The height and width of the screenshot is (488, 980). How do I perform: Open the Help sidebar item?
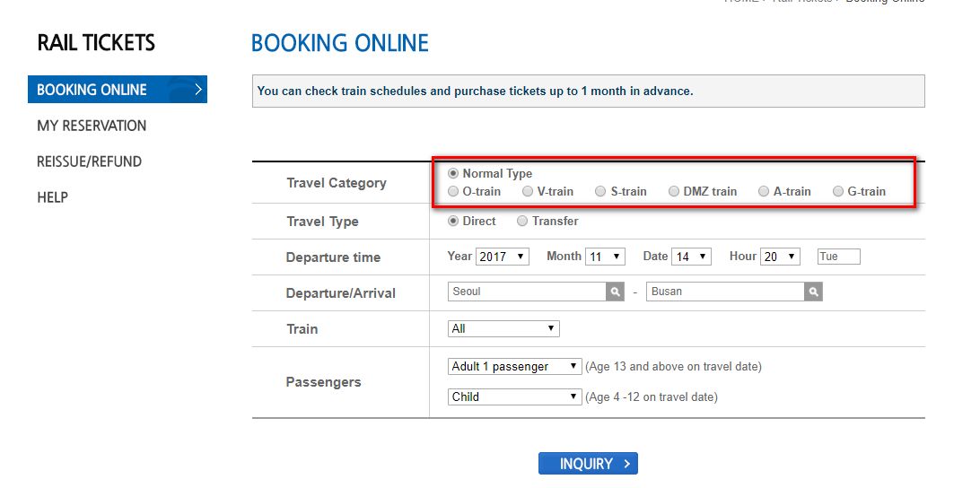52,197
